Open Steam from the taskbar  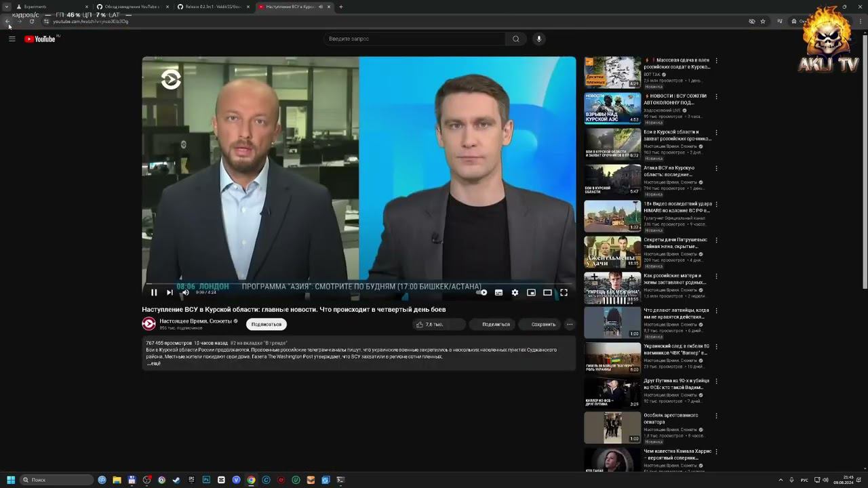click(x=176, y=480)
